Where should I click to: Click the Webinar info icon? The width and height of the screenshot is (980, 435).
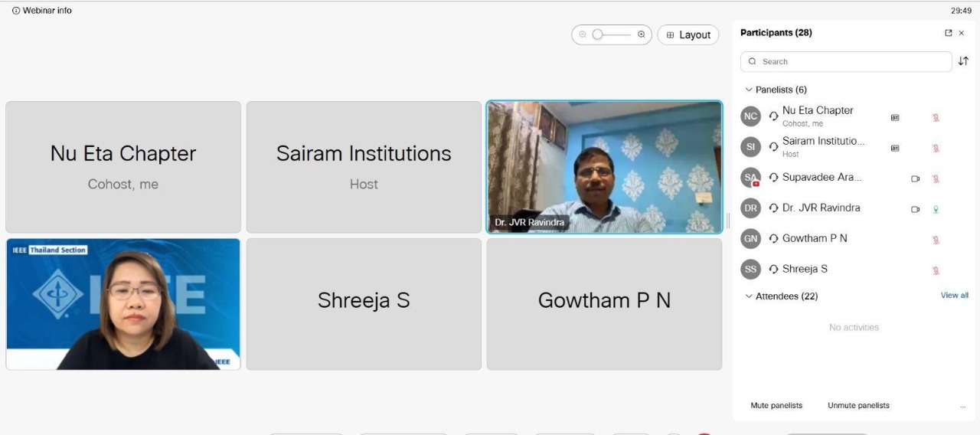16,11
